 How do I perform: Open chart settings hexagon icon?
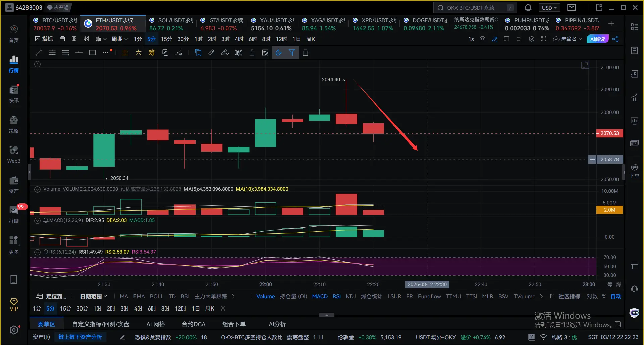pos(531,39)
